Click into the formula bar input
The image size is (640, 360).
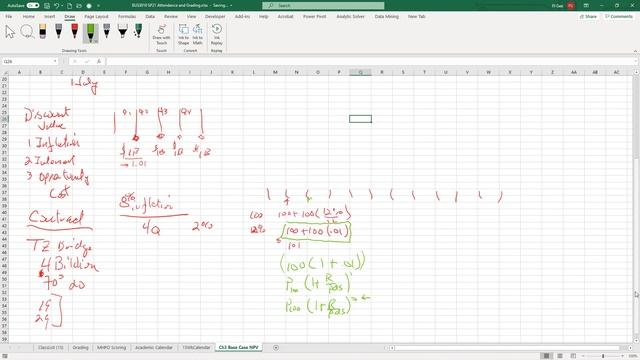[369, 61]
